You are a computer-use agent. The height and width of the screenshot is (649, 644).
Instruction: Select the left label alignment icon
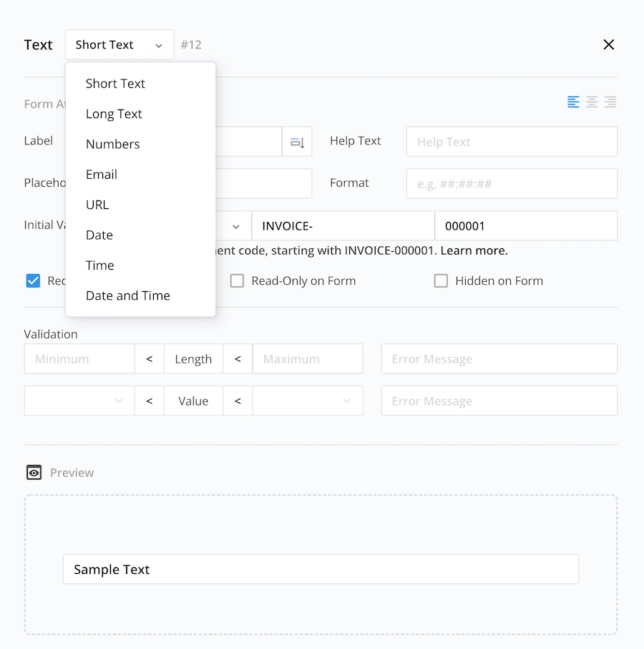click(x=573, y=102)
